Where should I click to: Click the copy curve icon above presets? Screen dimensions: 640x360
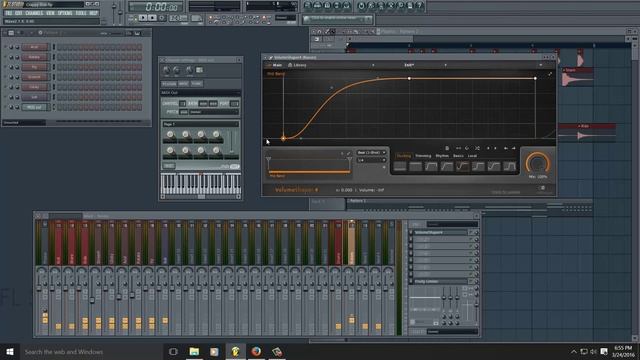(447, 148)
